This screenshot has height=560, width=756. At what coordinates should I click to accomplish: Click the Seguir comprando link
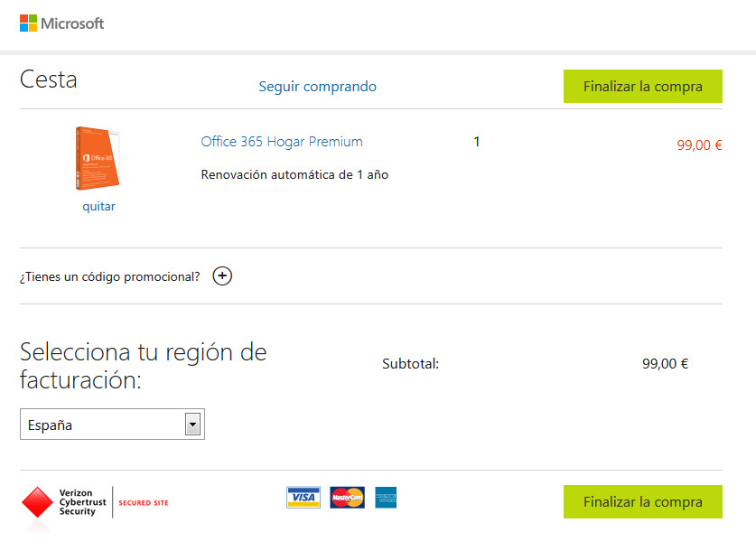pyautogui.click(x=317, y=87)
